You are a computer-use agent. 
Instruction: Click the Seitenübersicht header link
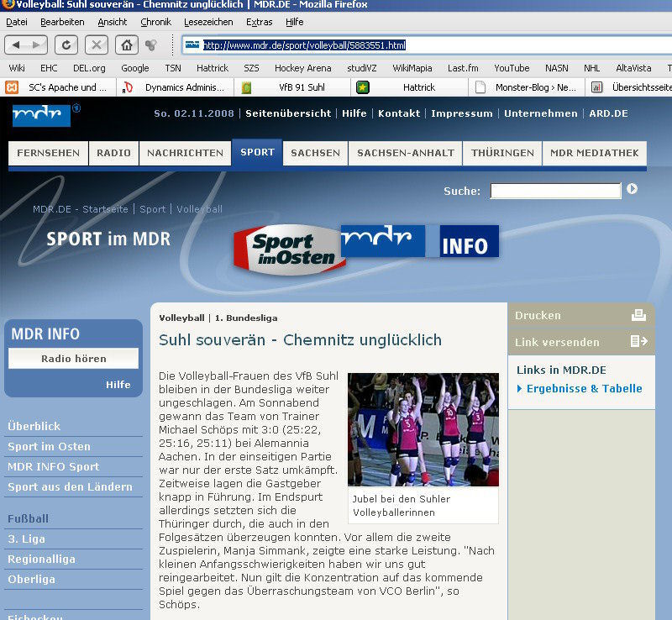(x=288, y=113)
